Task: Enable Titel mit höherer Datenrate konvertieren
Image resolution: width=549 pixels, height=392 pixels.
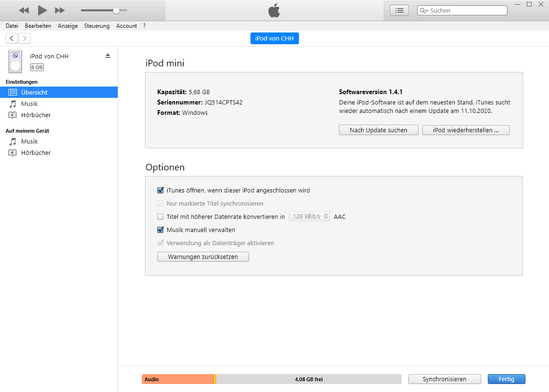Action: click(160, 217)
